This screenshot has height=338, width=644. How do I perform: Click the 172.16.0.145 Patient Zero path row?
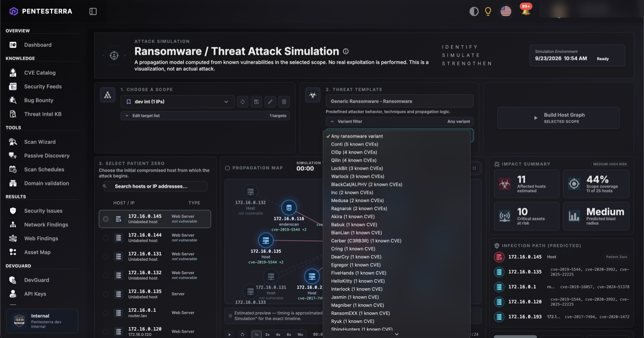(x=561, y=257)
